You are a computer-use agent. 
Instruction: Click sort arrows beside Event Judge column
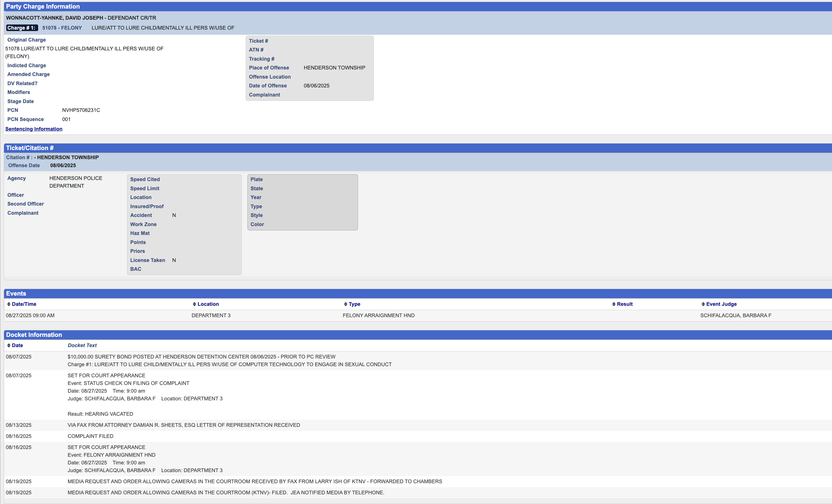[x=703, y=304]
